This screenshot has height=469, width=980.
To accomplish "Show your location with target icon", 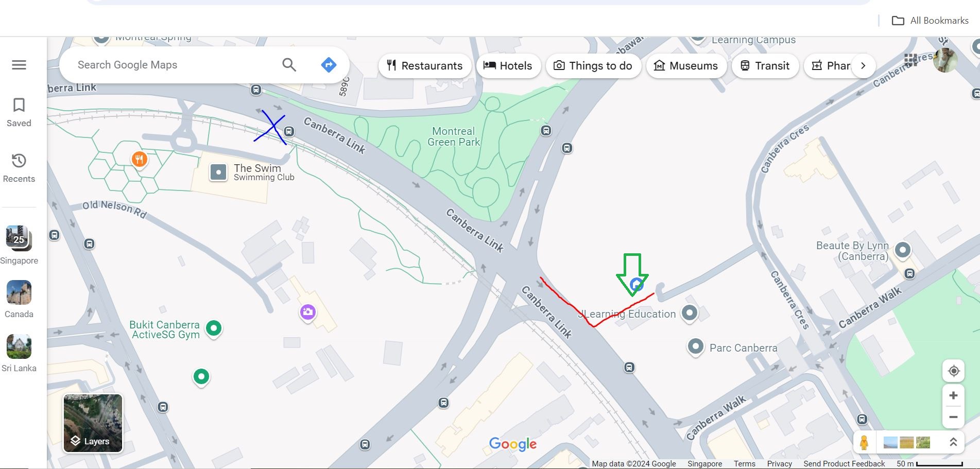I will click(953, 371).
